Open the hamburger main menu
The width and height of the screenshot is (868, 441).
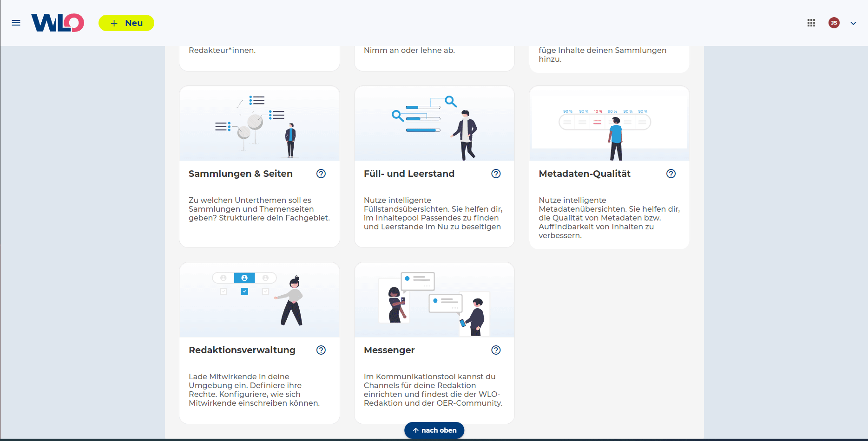[16, 23]
